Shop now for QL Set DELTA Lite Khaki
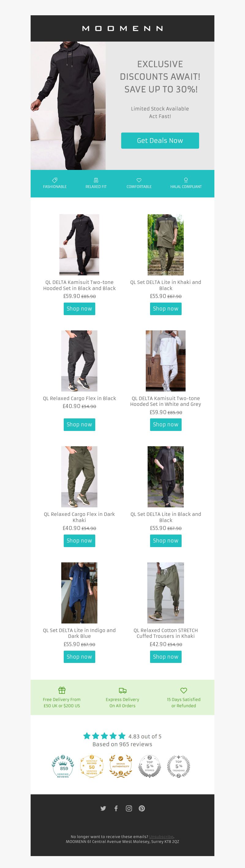 pyautogui.click(x=166, y=309)
